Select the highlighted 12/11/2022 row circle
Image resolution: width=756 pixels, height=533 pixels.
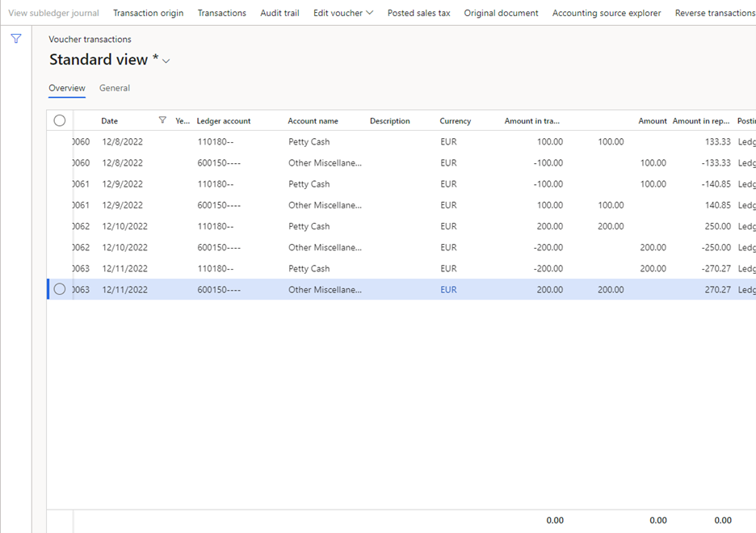pos(60,289)
